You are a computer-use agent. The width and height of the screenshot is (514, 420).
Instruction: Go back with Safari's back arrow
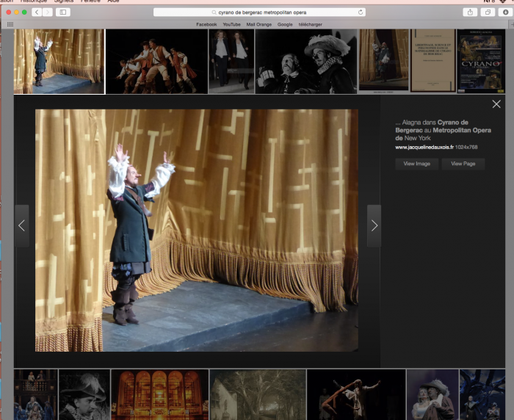click(37, 12)
